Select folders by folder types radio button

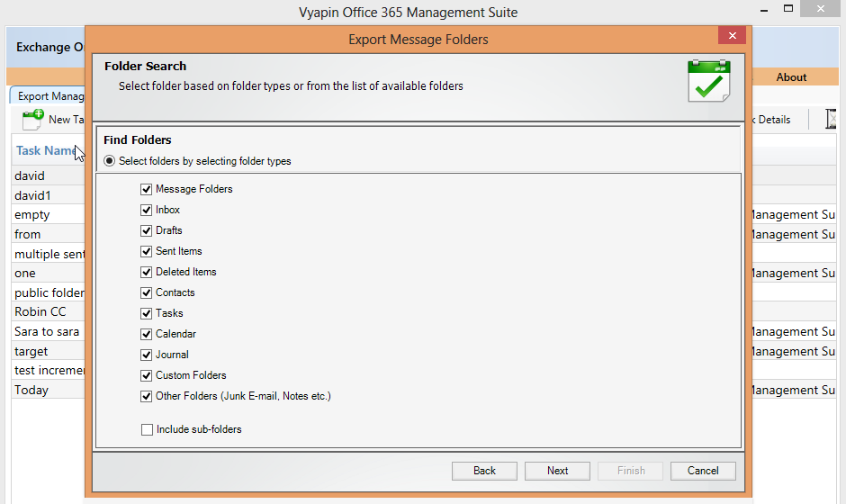click(110, 161)
